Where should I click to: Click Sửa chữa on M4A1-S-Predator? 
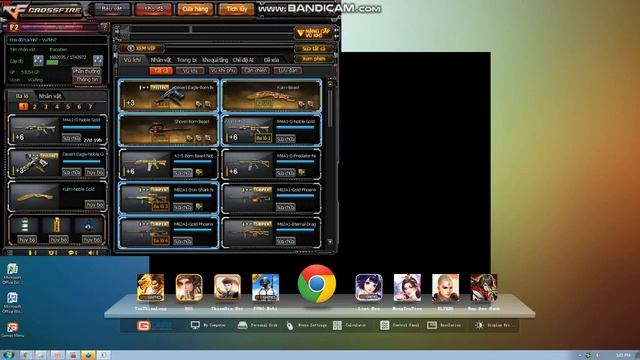[x=285, y=173]
